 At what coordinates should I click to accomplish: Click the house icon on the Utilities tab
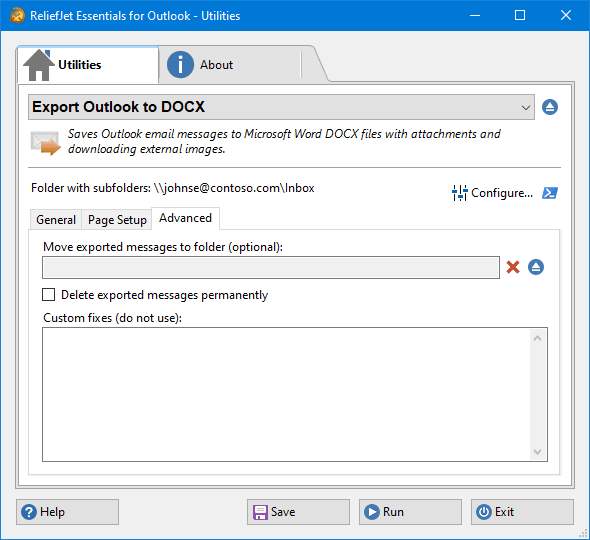point(38,65)
